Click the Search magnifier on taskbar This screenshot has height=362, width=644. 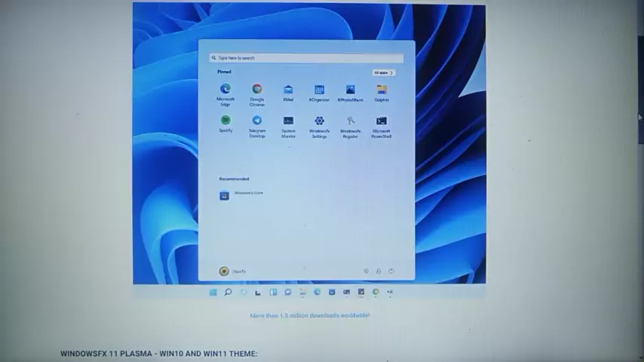[228, 292]
